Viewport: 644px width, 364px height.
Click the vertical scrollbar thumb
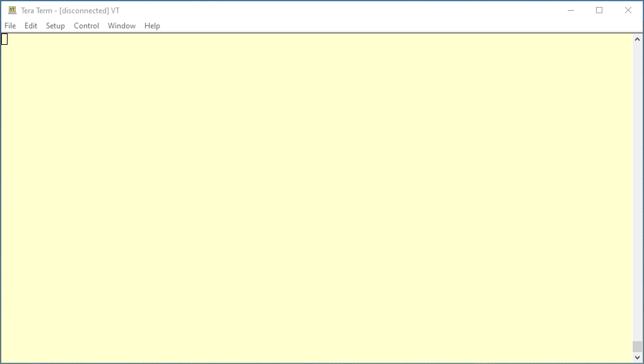click(637, 346)
